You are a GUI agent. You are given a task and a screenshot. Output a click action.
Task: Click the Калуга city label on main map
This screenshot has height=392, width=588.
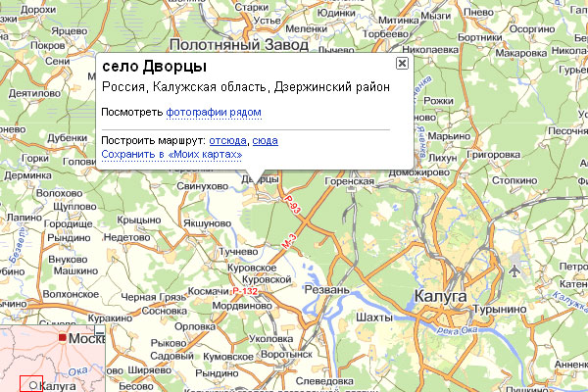[441, 296]
